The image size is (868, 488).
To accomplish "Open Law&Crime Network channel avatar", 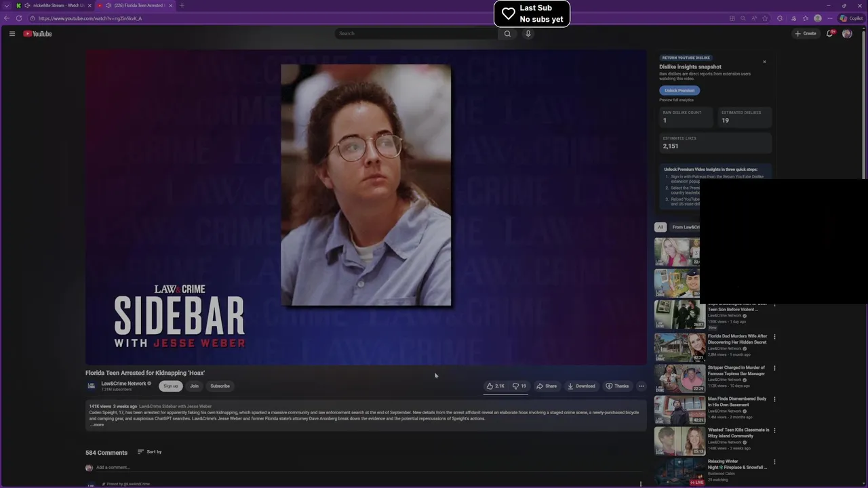I will click(92, 386).
